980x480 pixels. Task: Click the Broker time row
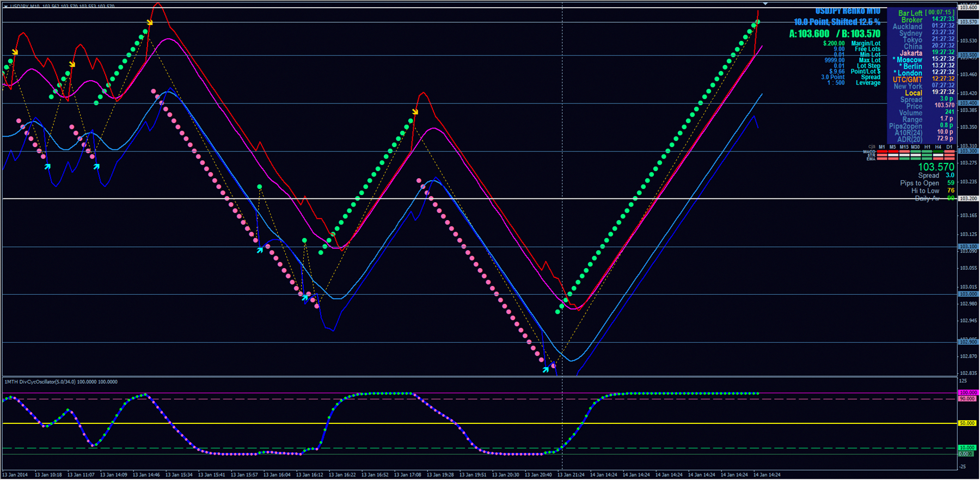(928, 20)
